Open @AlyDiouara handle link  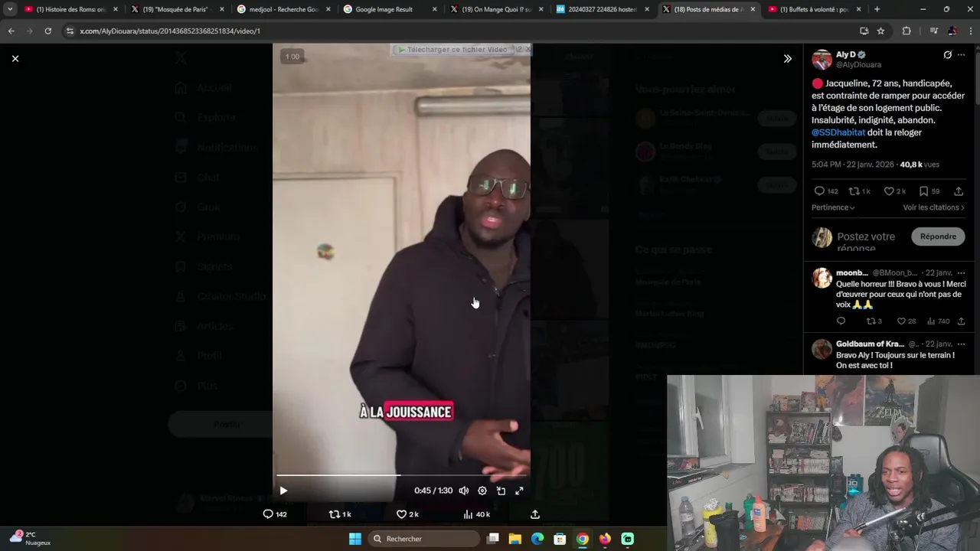(x=858, y=65)
